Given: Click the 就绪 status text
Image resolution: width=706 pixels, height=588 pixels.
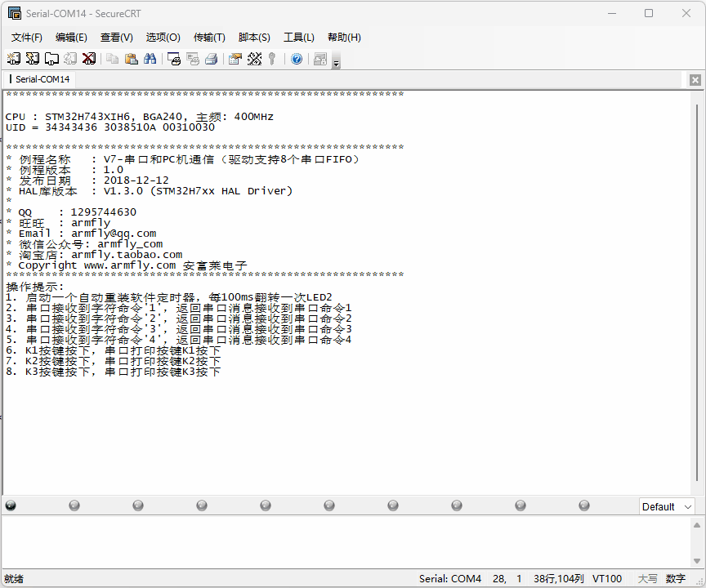Looking at the screenshot, I should [14, 578].
